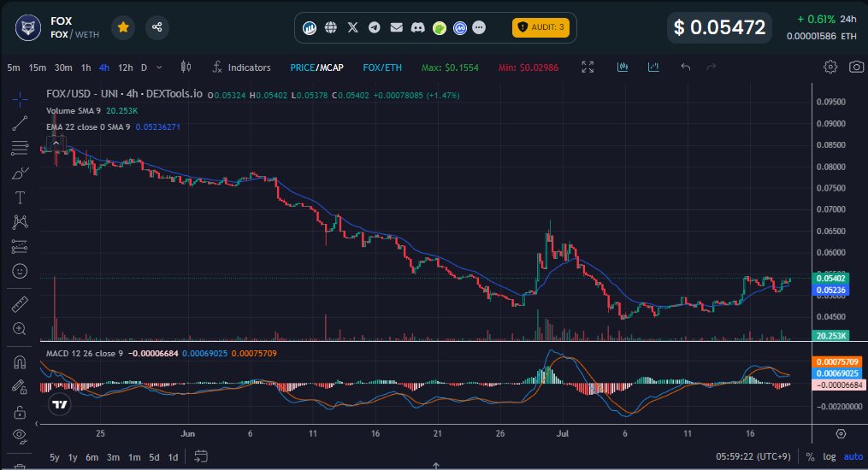This screenshot has width=868, height=470.
Task: Select the 1h timeframe
Action: click(x=86, y=68)
